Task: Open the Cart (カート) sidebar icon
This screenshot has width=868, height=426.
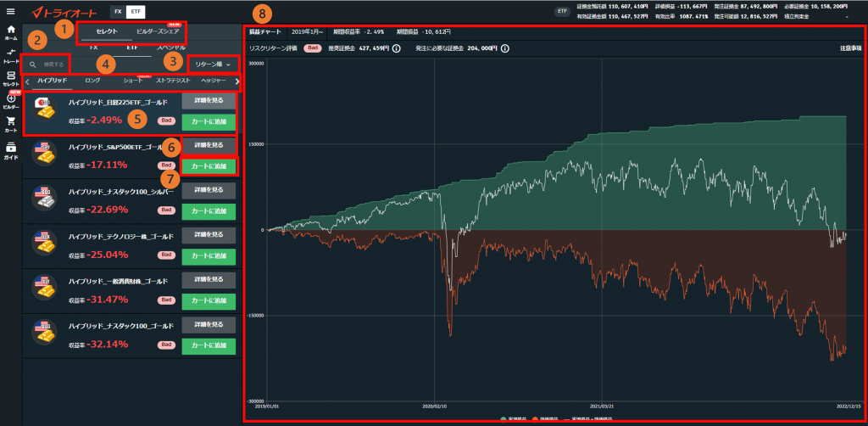Action: coord(11,125)
